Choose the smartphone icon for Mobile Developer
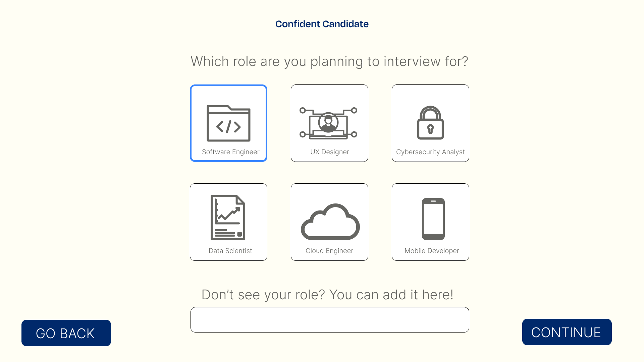The height and width of the screenshot is (362, 644). [x=433, y=219]
